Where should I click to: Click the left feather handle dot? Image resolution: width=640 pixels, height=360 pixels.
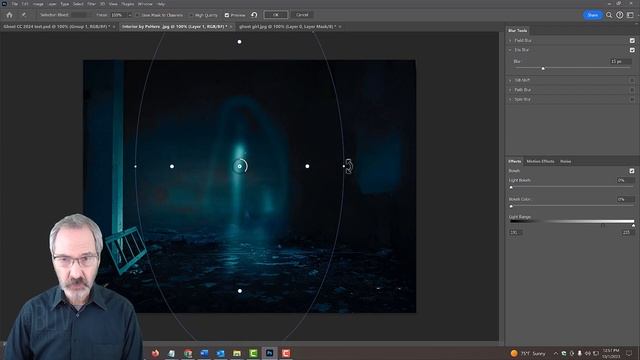172,166
